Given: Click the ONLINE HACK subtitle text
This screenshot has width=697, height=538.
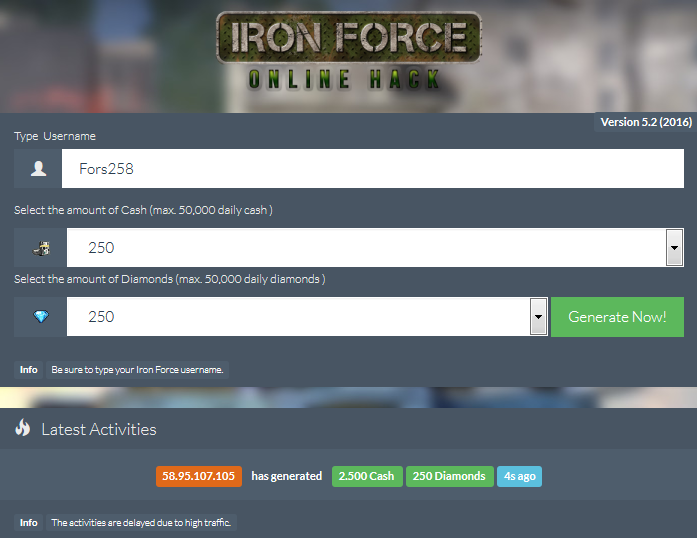Looking at the screenshot, I should coord(344,80).
